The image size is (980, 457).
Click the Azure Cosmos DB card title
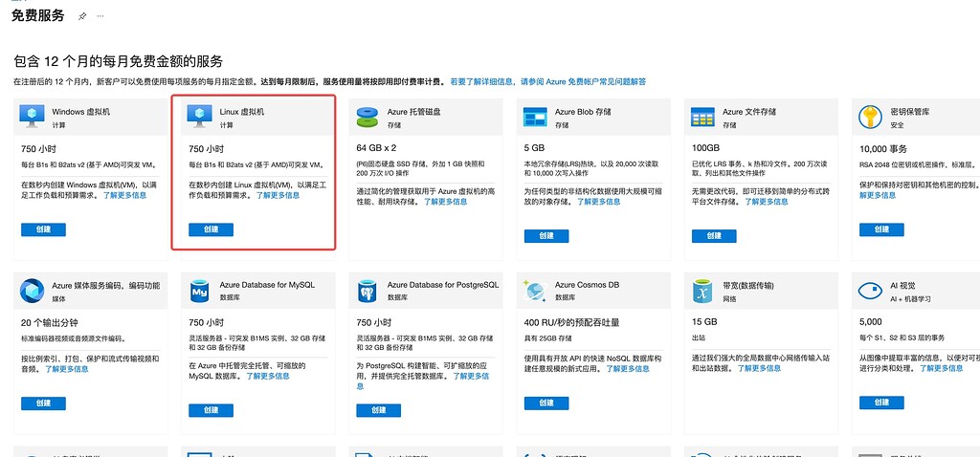pos(587,285)
